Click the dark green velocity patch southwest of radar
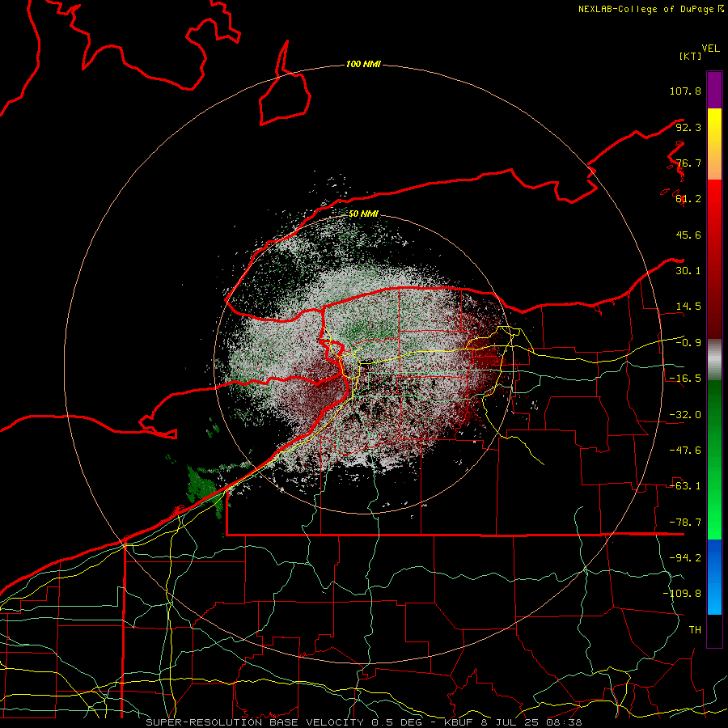This screenshot has width=728, height=728. pos(201,485)
